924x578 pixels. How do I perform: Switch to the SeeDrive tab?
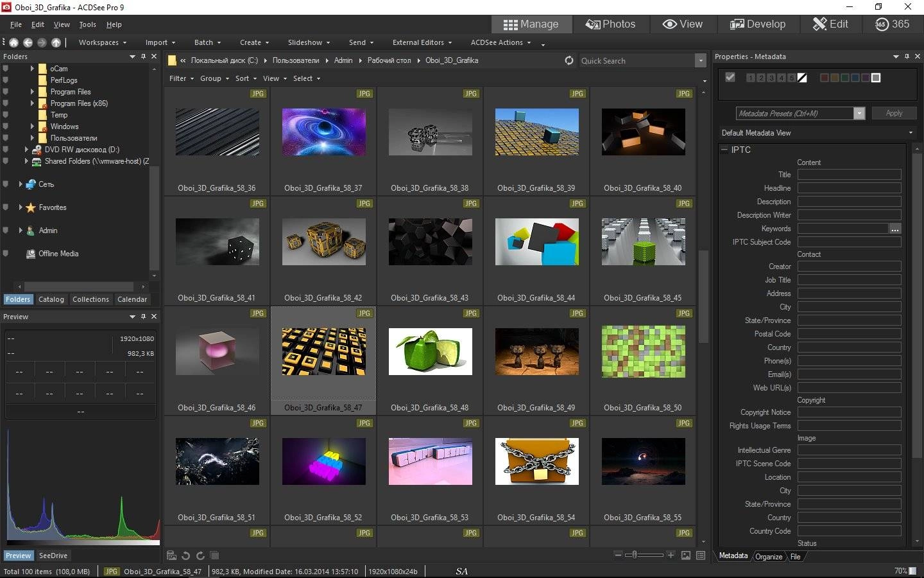[x=53, y=556]
